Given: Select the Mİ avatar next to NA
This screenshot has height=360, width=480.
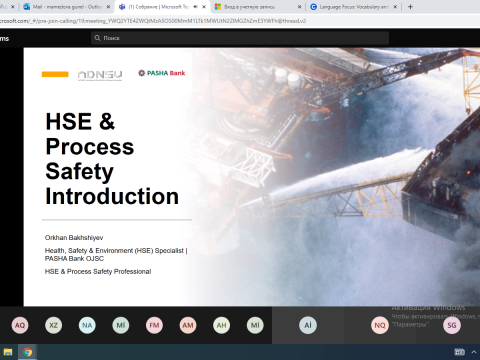Looking at the screenshot, I should click(121, 325).
